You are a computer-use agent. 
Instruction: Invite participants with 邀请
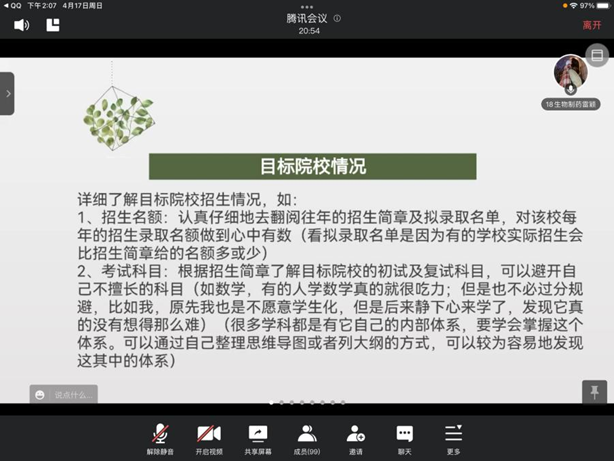tap(356, 438)
